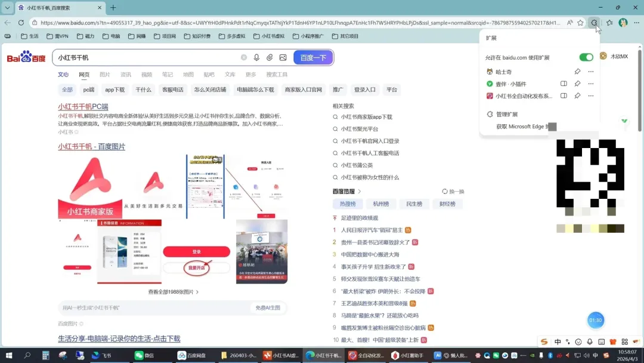644x363 pixels.
Task: Clear the Baidu search box text
Action: click(243, 57)
